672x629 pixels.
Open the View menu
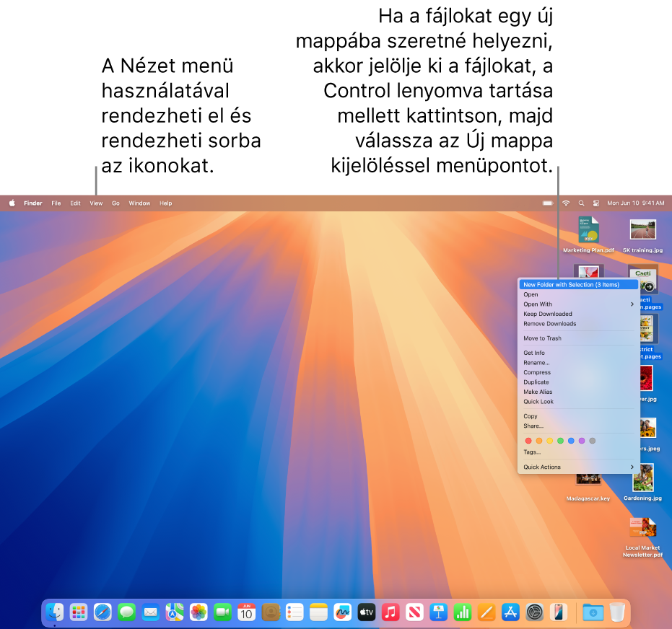tap(96, 203)
